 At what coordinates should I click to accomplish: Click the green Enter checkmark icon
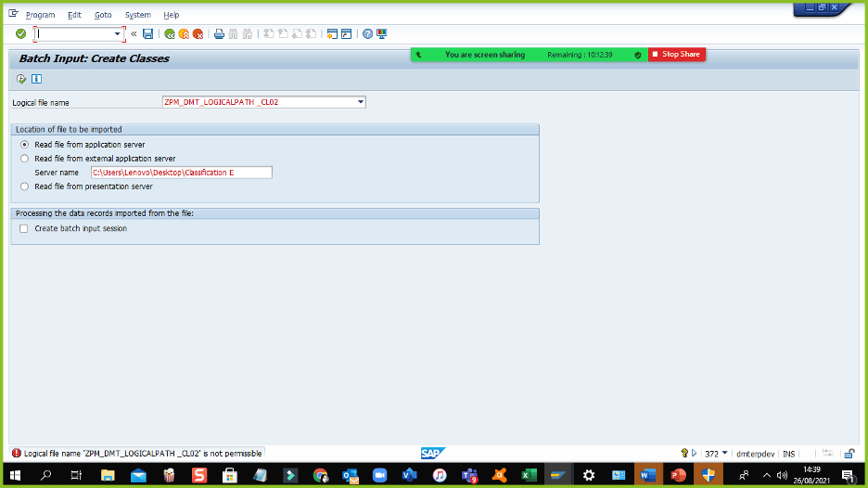pyautogui.click(x=20, y=34)
